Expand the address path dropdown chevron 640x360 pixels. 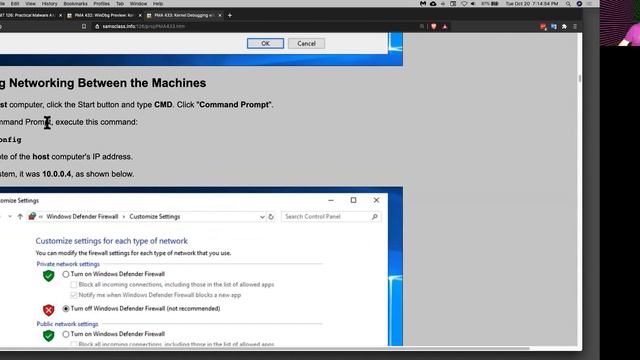262,217
